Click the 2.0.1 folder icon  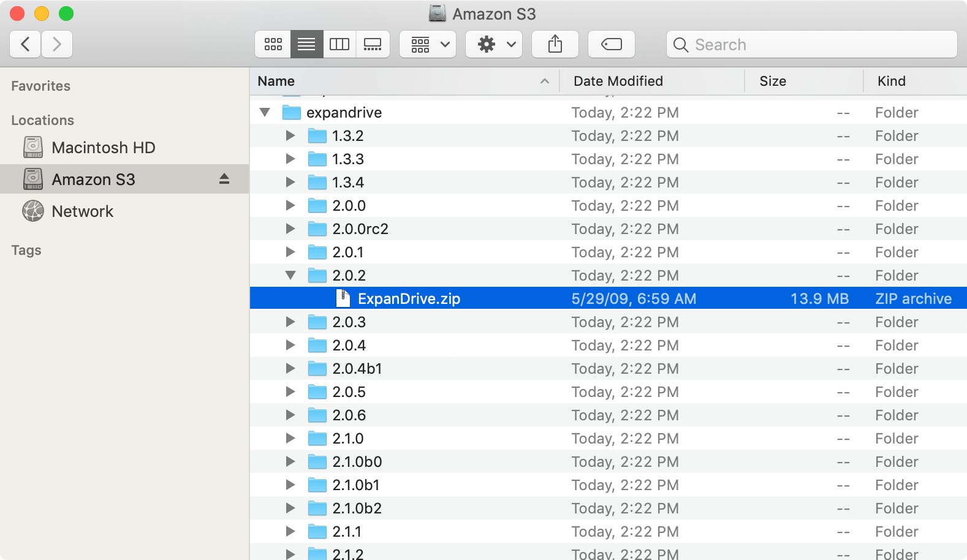(317, 252)
